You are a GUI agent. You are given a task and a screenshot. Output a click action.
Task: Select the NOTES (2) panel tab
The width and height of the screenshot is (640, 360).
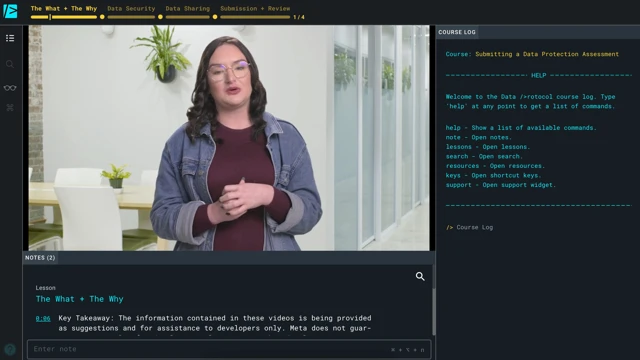point(40,258)
